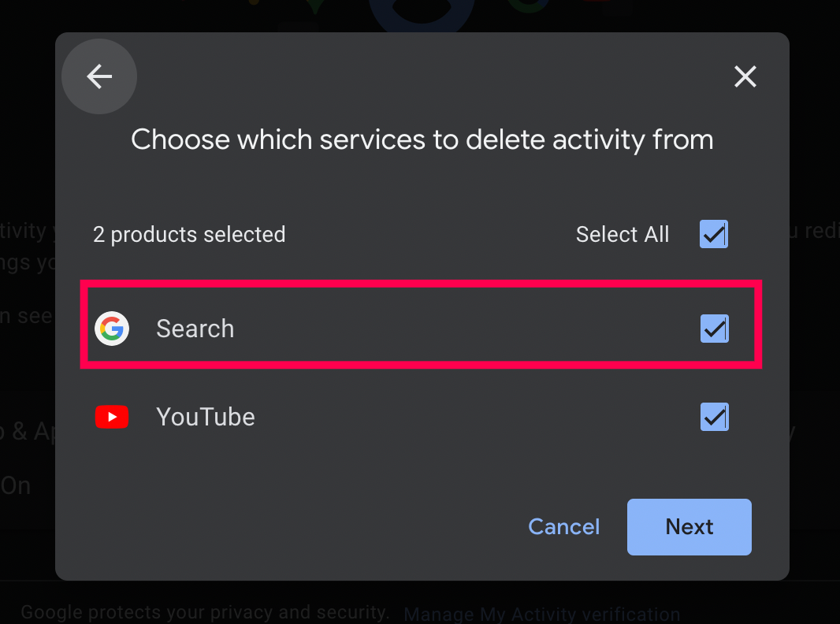The width and height of the screenshot is (840, 624).
Task: Click the Select All label text
Action: point(622,235)
